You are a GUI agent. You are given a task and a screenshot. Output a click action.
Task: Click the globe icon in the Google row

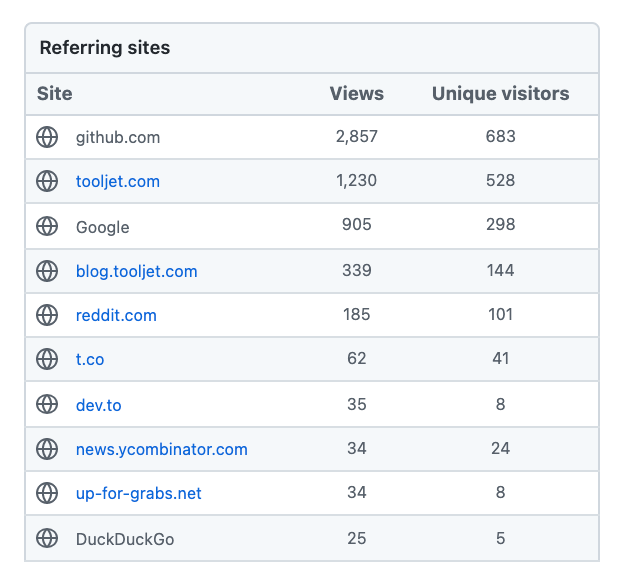pyautogui.click(x=47, y=226)
